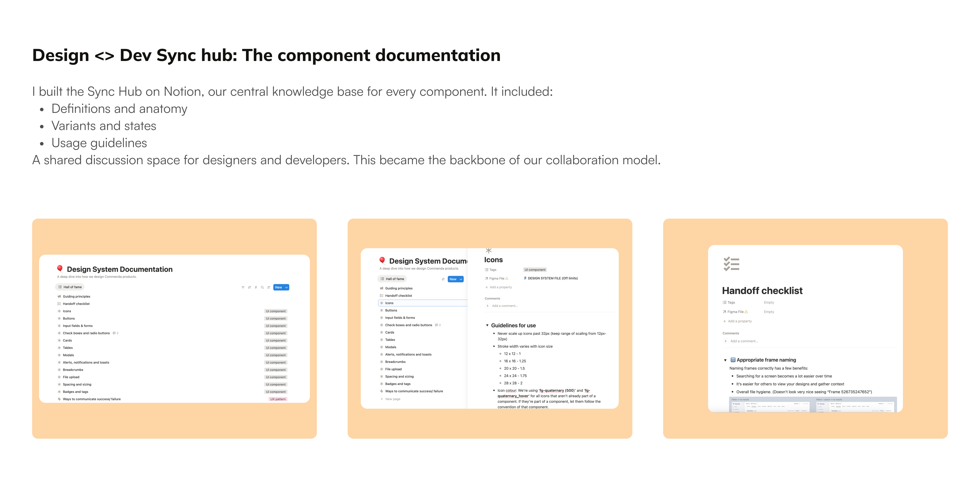Click the blue New button in middle screenshot
The image size is (980, 482).
453,279
